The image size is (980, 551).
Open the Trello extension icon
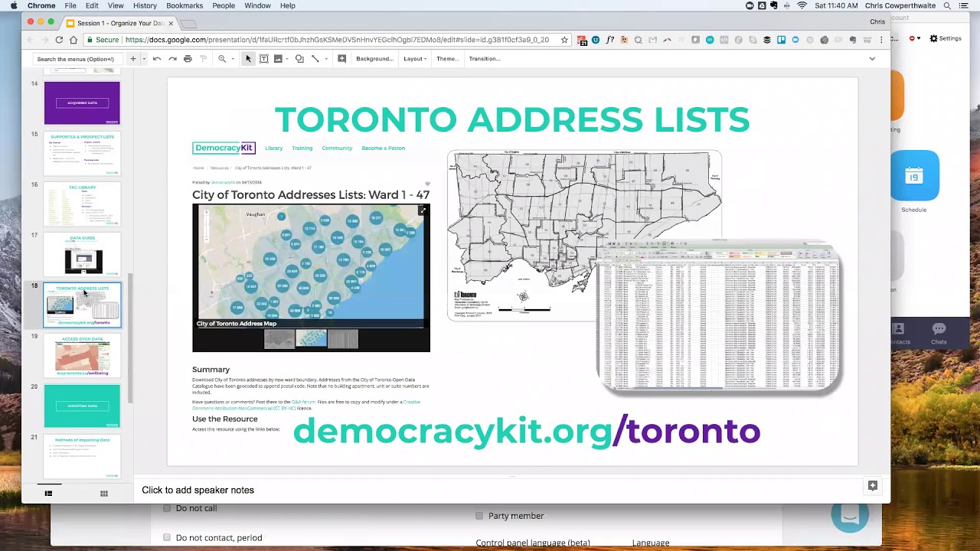(x=781, y=40)
